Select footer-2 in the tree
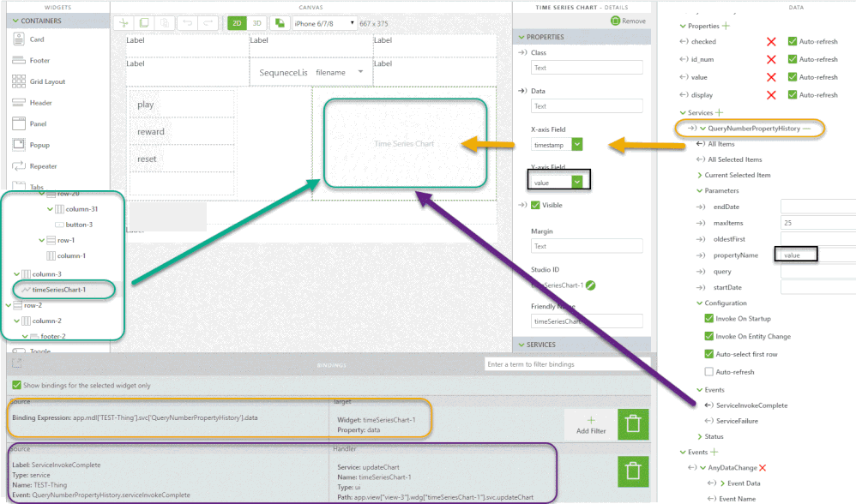 point(53,337)
